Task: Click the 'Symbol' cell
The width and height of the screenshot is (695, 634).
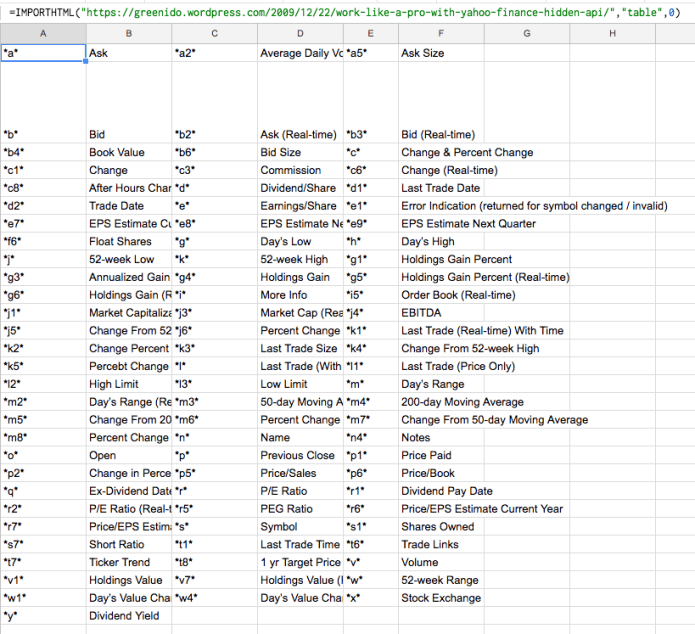Action: click(x=300, y=527)
